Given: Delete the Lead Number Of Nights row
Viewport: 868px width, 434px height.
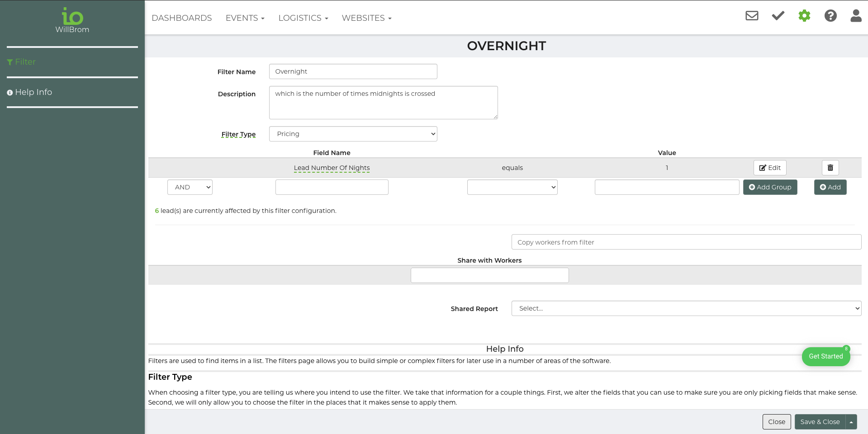Looking at the screenshot, I should coord(830,168).
